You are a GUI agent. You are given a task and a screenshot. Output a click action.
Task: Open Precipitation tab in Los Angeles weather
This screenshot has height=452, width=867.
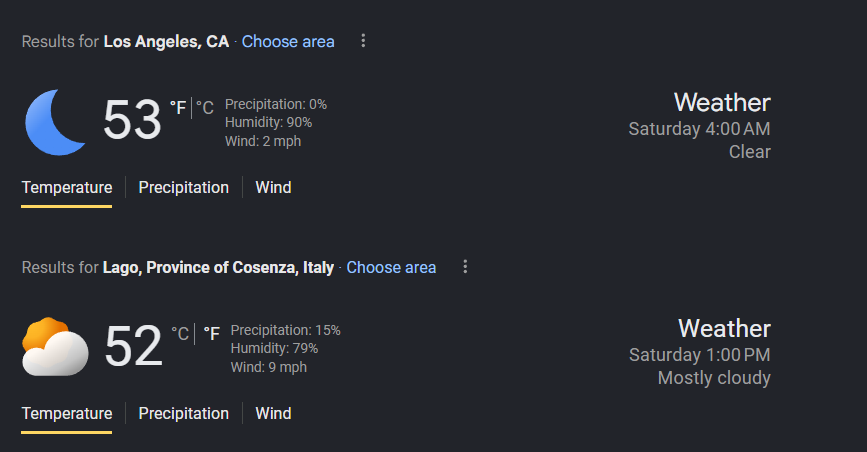coord(183,187)
